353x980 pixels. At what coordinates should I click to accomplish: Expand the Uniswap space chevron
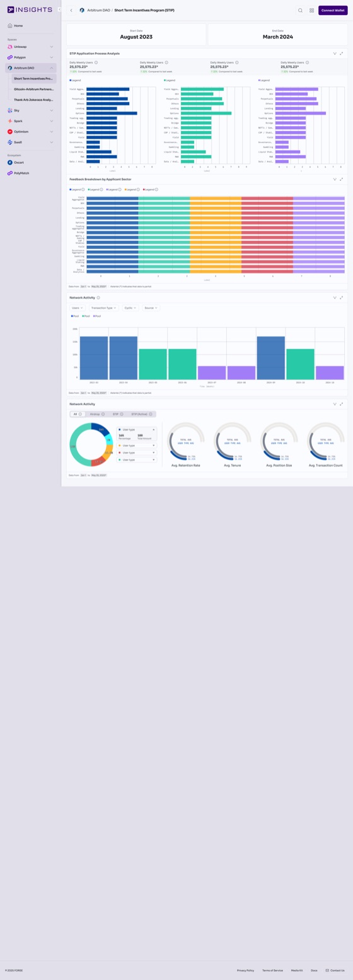coord(52,47)
